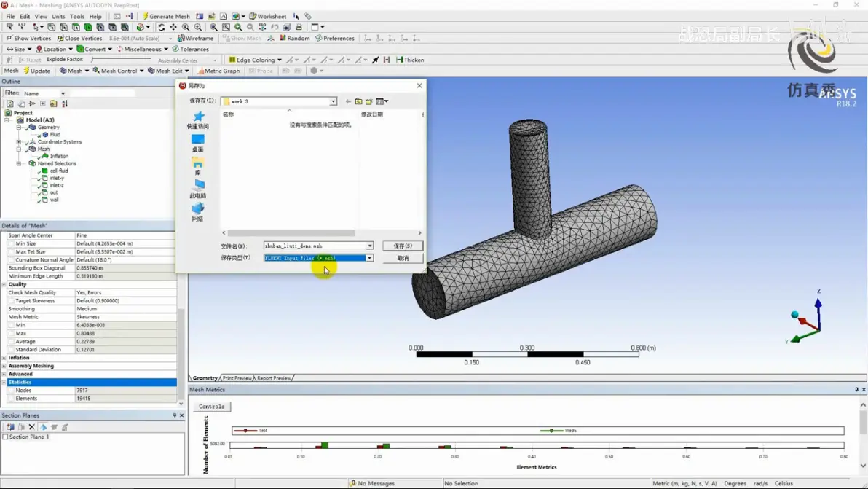Click the Save button in dialog
This screenshot has width=868, height=489.
click(403, 246)
